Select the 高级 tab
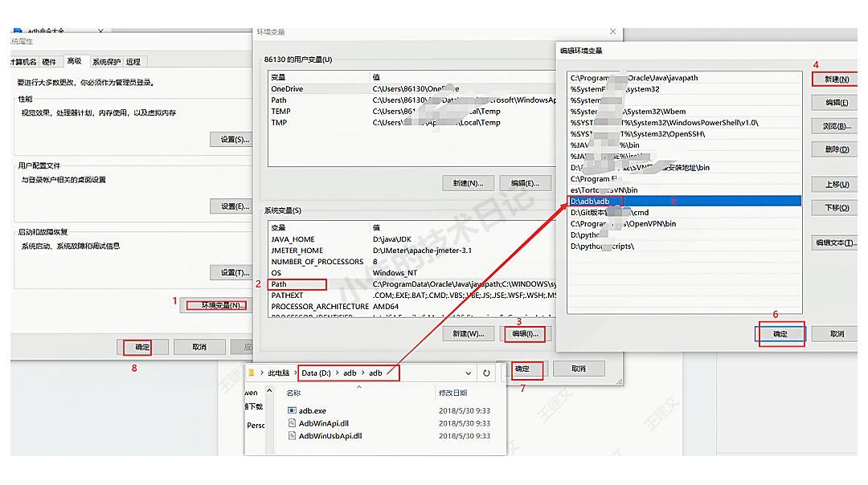The width and height of the screenshot is (868, 485). tap(74, 61)
